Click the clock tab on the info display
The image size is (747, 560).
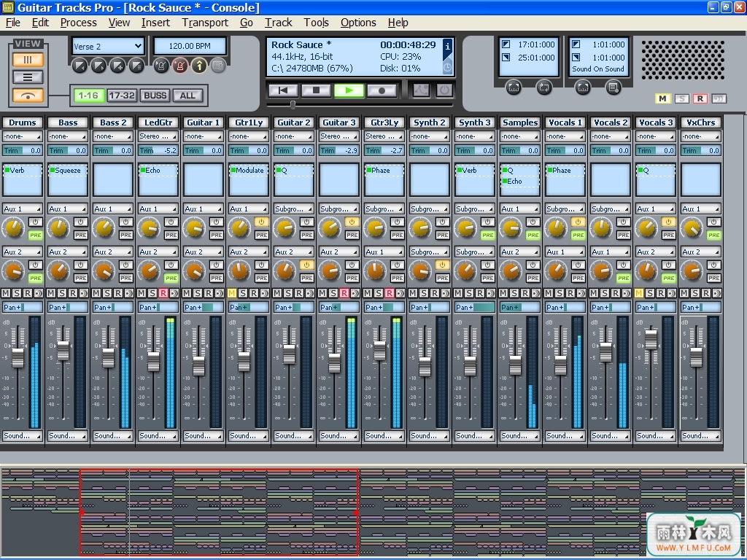[x=447, y=68]
